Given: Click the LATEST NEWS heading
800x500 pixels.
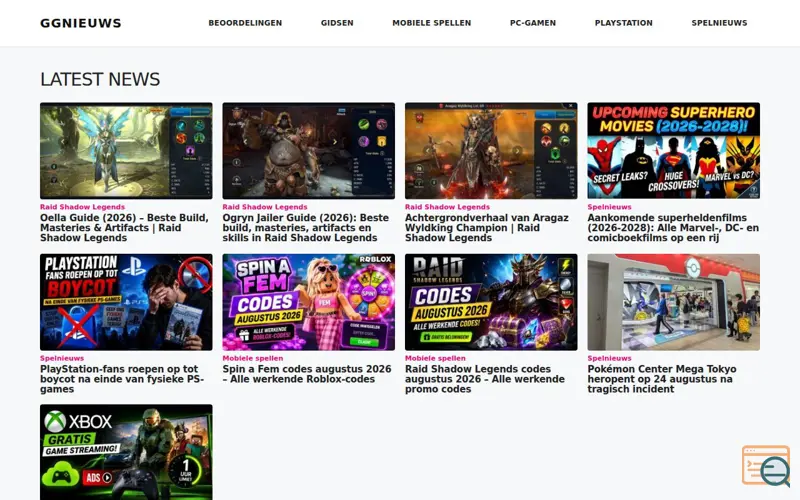Looking at the screenshot, I should pos(100,79).
